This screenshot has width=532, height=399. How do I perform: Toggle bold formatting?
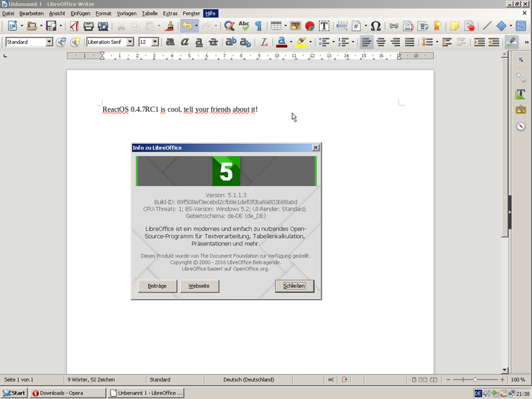(171, 42)
